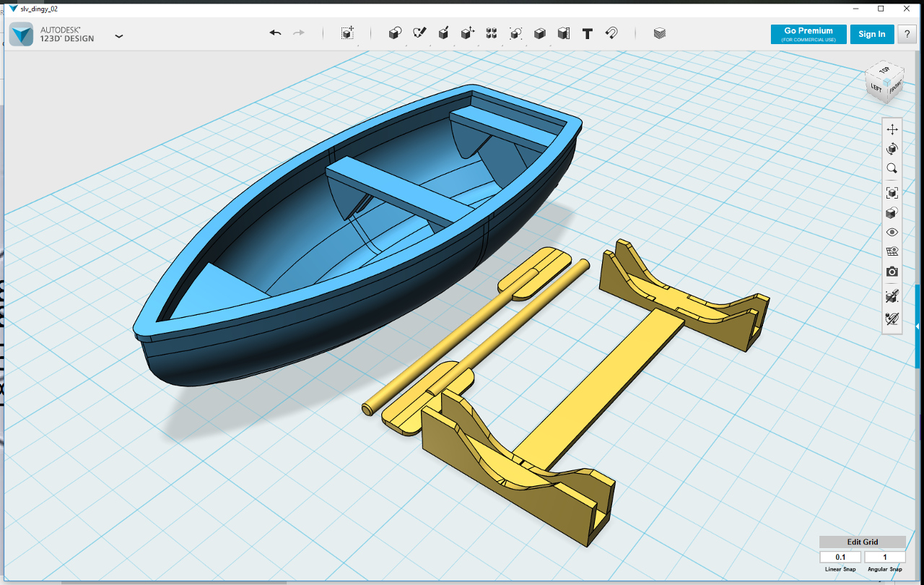The width and height of the screenshot is (924, 585).
Task: Change the visual style of materials and outlines
Action: pos(892,213)
